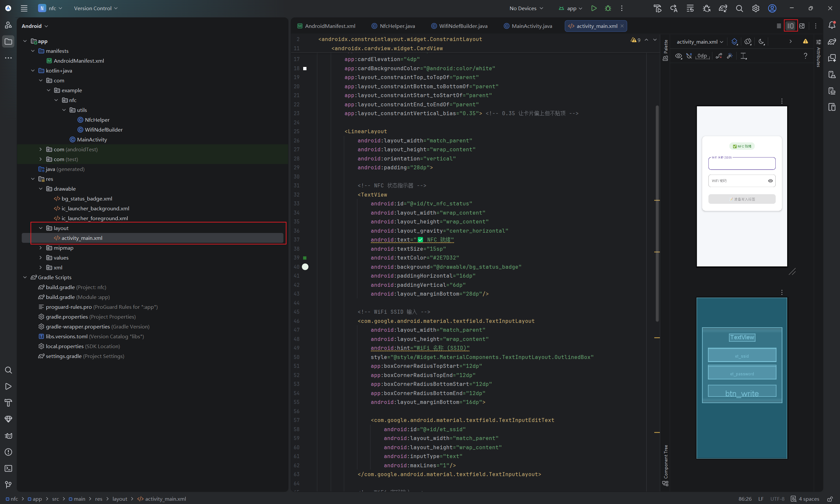Open the No Devices selector
The width and height of the screenshot is (840, 504).
pos(526,8)
